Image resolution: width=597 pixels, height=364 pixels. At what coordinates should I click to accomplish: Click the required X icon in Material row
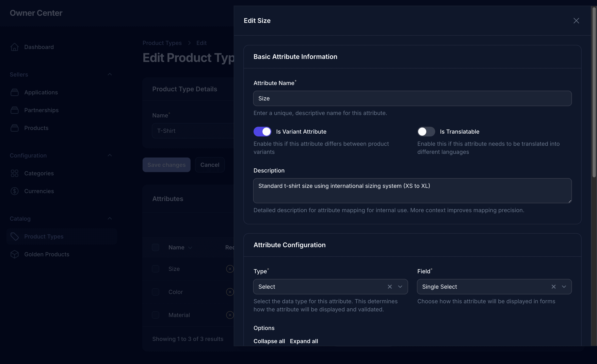tap(230, 315)
